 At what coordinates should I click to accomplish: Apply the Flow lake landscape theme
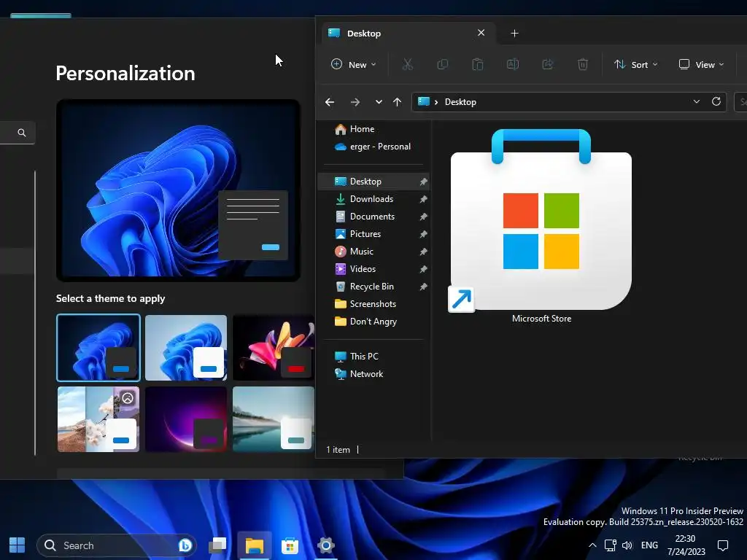(x=274, y=419)
